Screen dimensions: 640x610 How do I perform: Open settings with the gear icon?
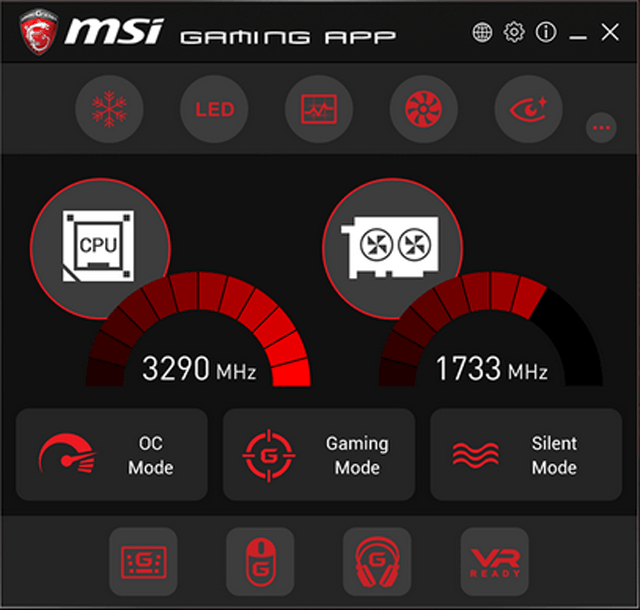coord(514,32)
